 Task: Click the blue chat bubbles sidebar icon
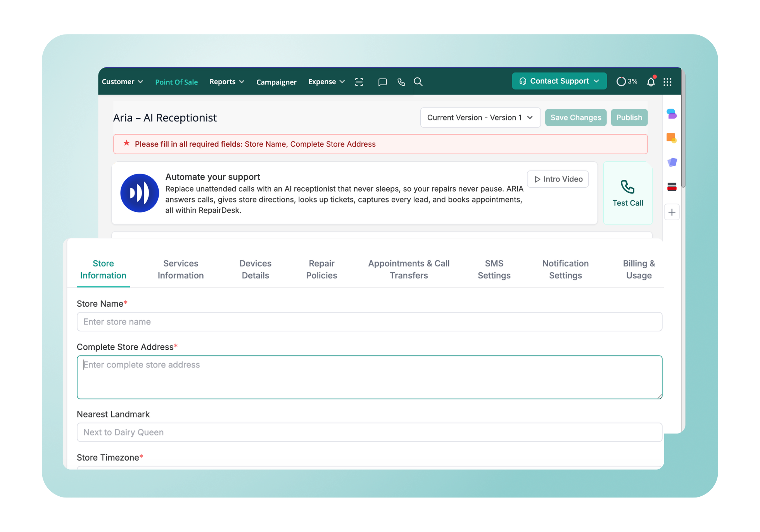[672, 114]
